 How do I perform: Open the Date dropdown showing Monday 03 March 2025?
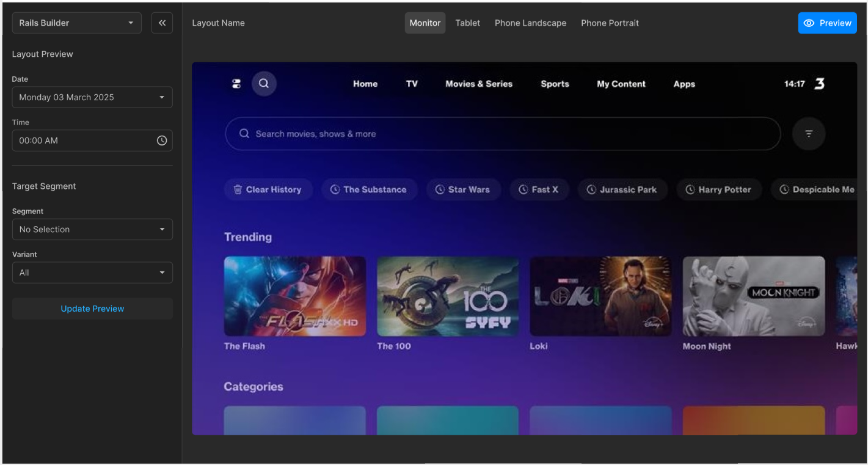click(92, 97)
